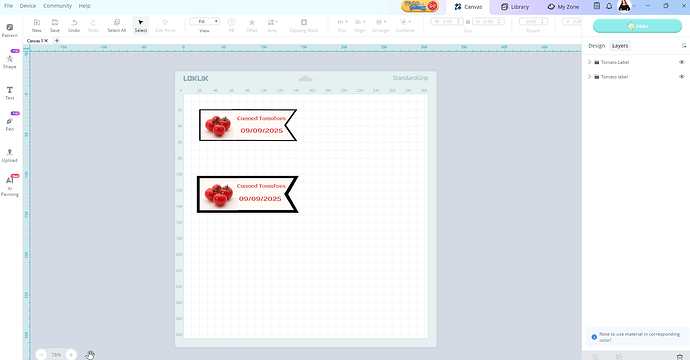Add a new canvas tab with plus
Viewport: 690px width, 360px height.
[57, 40]
